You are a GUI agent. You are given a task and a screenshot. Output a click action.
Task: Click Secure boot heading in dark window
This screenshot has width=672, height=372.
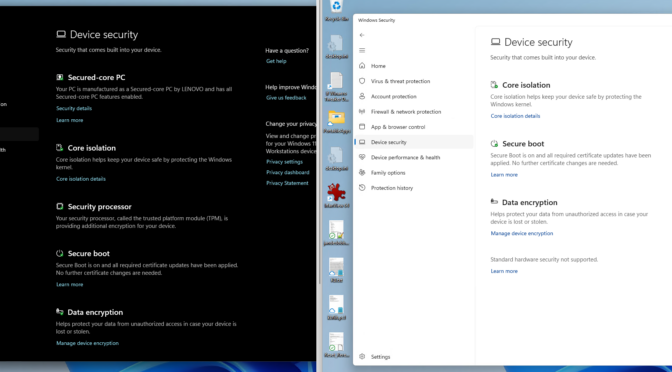pos(89,254)
